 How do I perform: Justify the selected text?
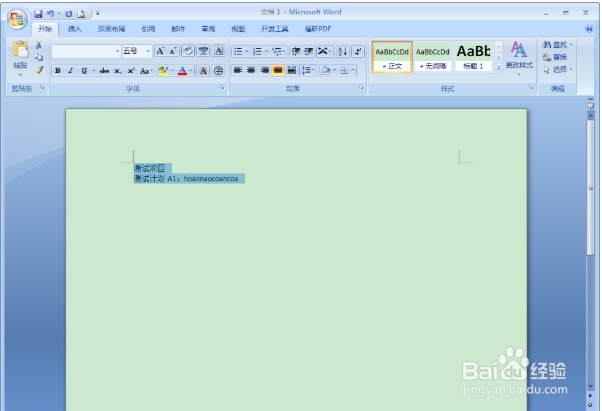coord(278,70)
